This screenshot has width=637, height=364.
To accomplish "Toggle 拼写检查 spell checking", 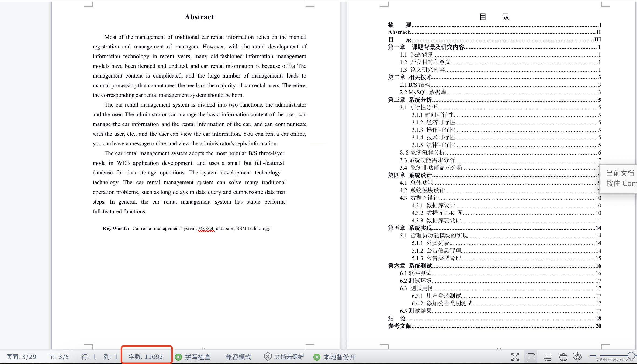I will coord(197,357).
